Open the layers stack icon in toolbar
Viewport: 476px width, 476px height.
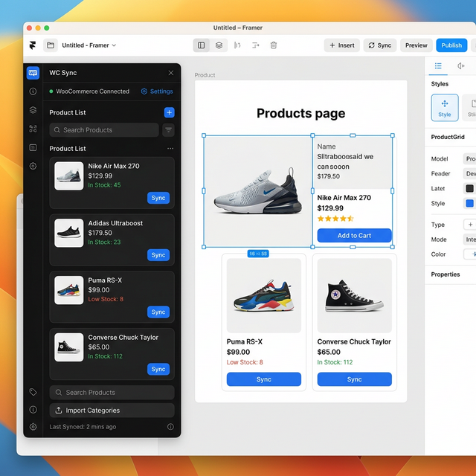tap(219, 45)
